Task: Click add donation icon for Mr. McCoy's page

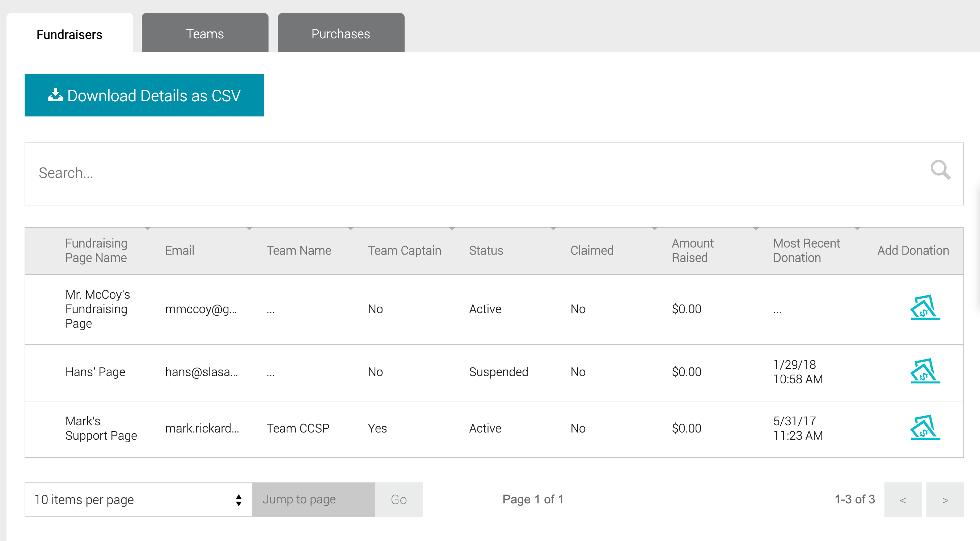Action: click(x=925, y=308)
